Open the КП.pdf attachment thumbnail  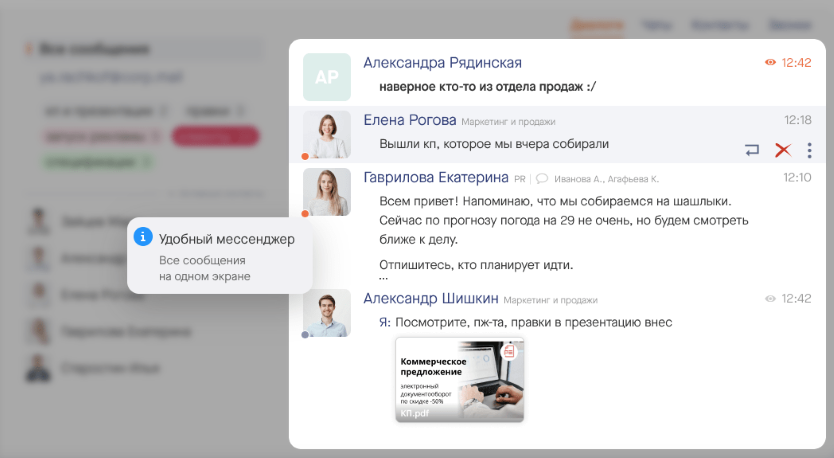(459, 380)
